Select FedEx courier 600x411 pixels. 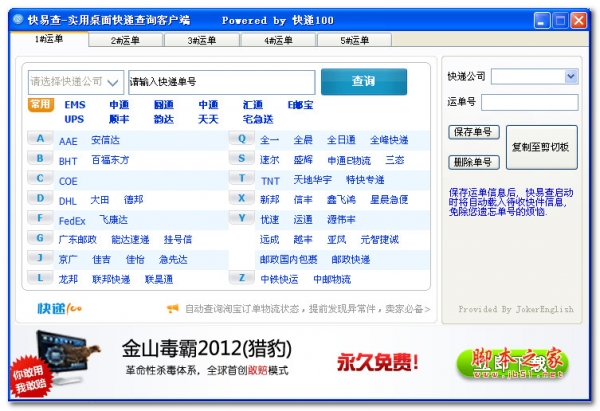point(72,221)
